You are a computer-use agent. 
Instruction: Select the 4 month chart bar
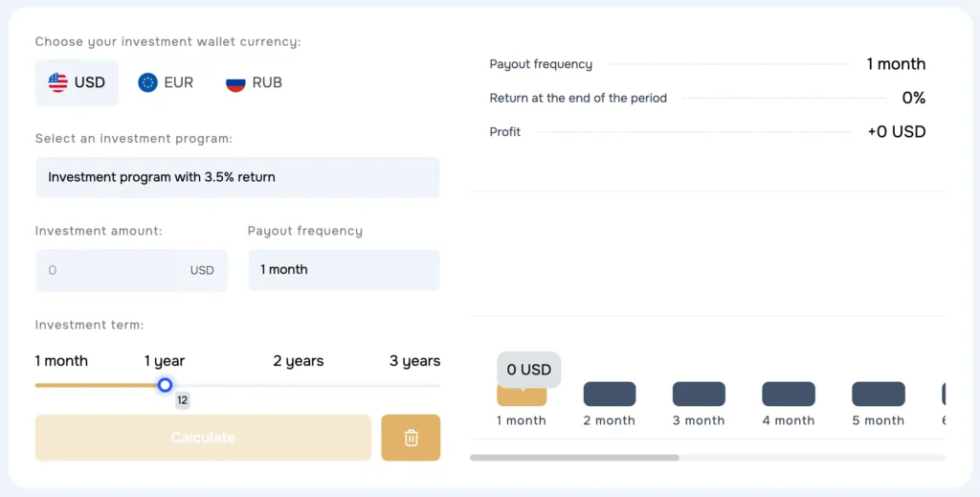789,394
